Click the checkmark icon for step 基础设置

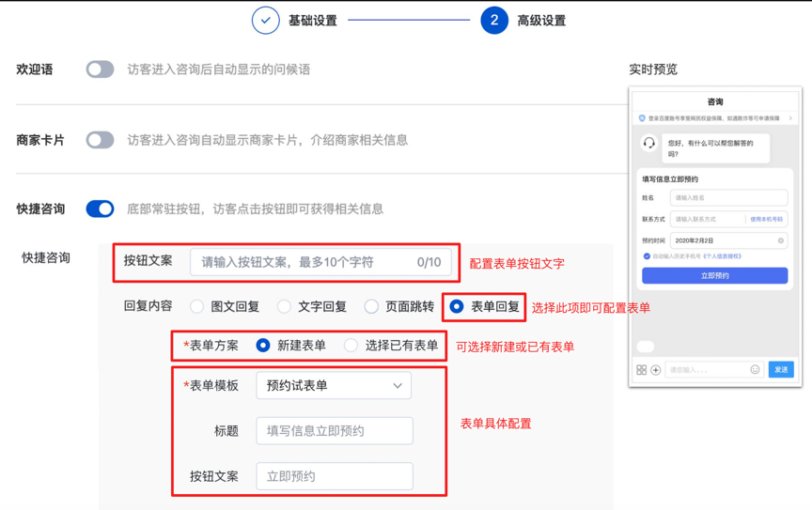click(265, 21)
